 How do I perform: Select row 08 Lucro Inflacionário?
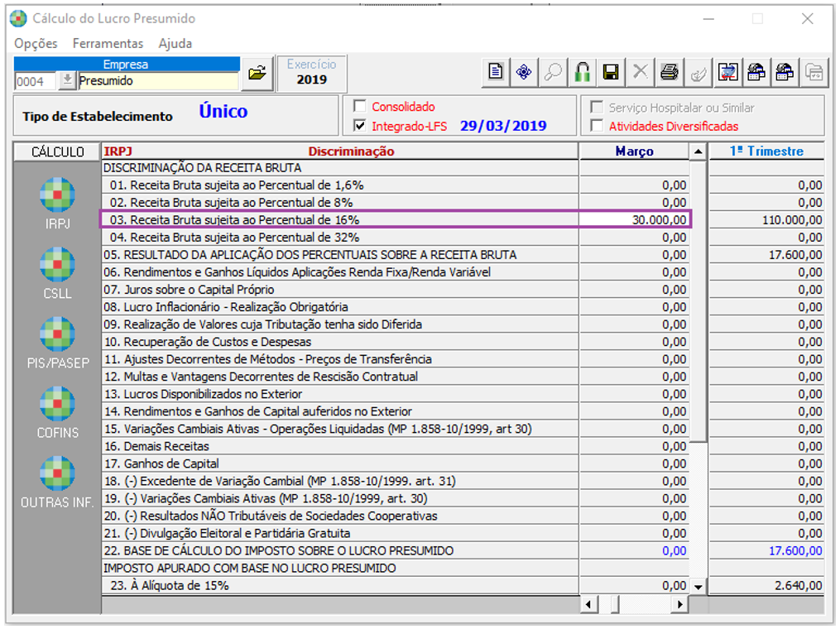click(x=340, y=307)
